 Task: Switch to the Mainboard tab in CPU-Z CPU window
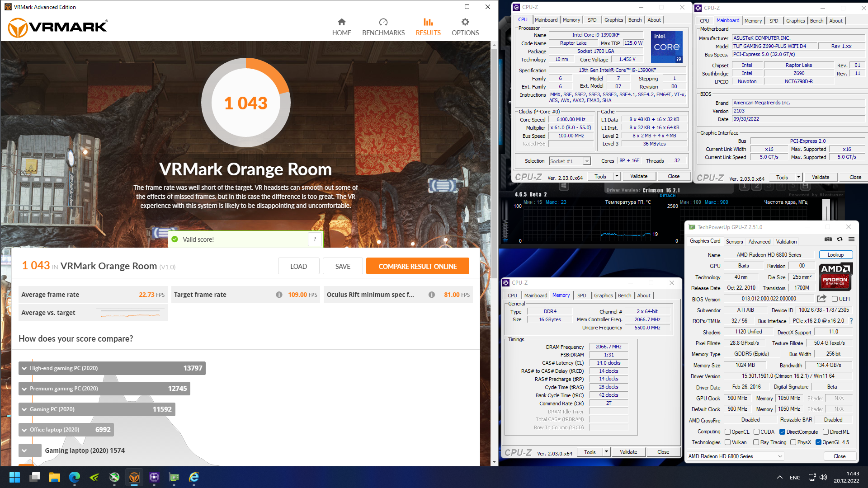click(x=546, y=20)
